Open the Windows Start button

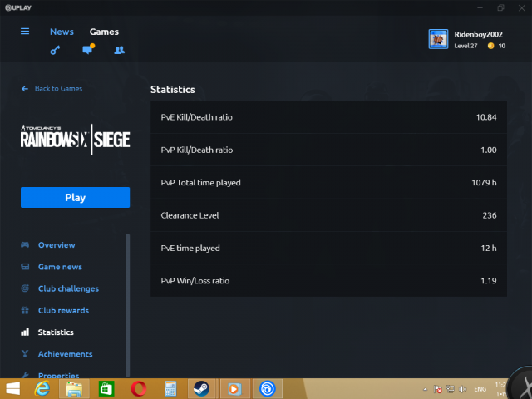pos(13,388)
